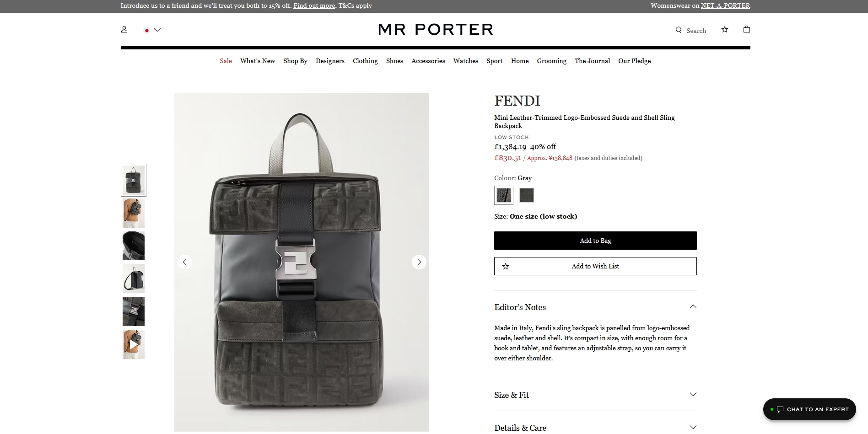Show previous product image arrow
Image resolution: width=868 pixels, height=434 pixels.
(185, 262)
